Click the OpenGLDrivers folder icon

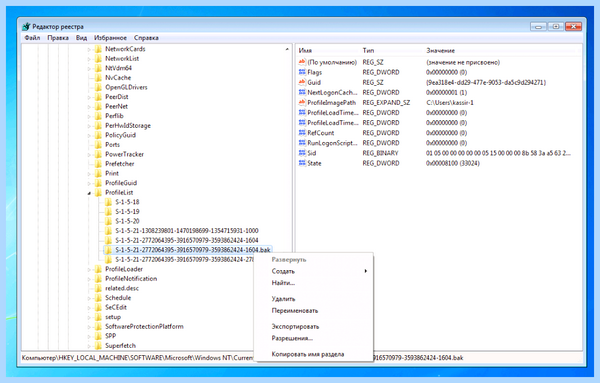(98, 87)
